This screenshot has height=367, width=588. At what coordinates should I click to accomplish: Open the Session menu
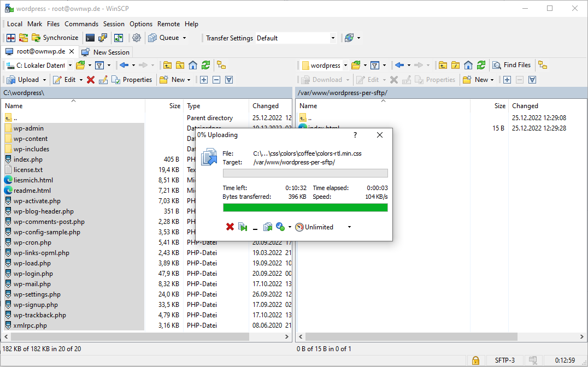114,24
